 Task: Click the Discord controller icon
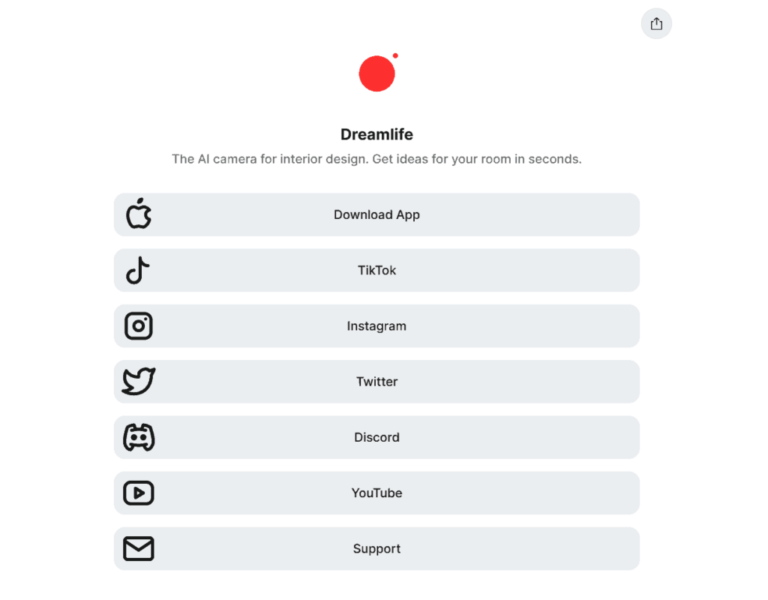[139, 437]
